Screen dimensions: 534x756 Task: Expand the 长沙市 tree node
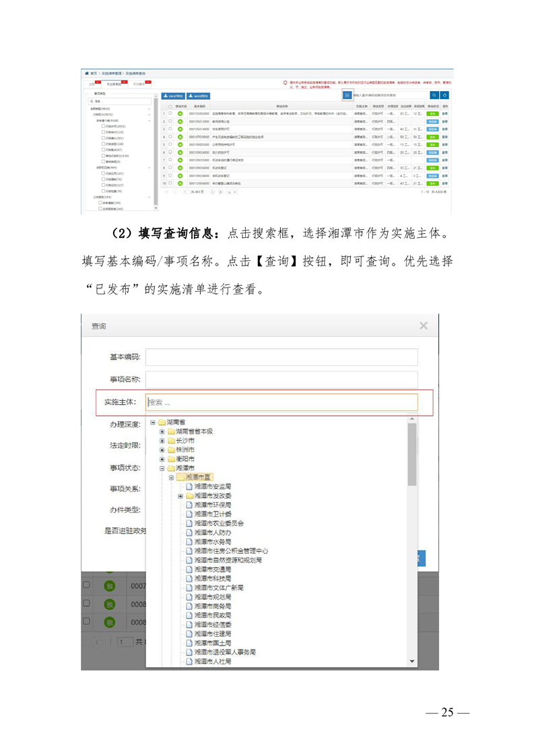pyautogui.click(x=162, y=441)
